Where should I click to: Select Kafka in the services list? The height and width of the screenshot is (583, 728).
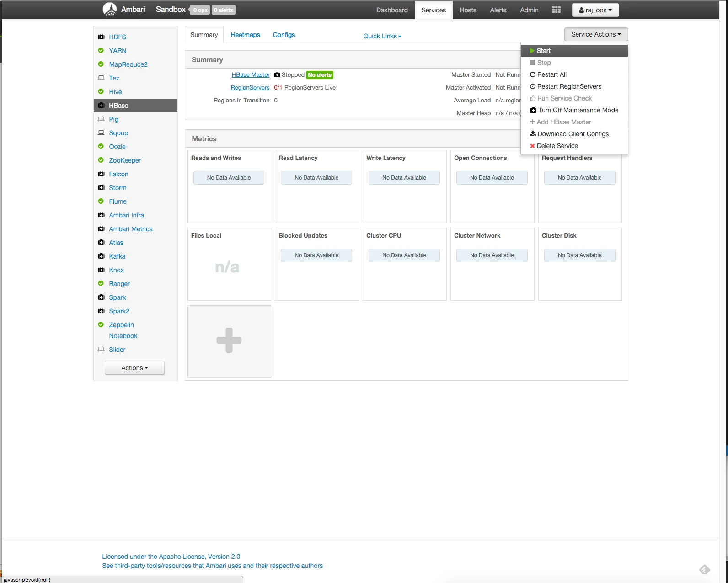pos(117,256)
